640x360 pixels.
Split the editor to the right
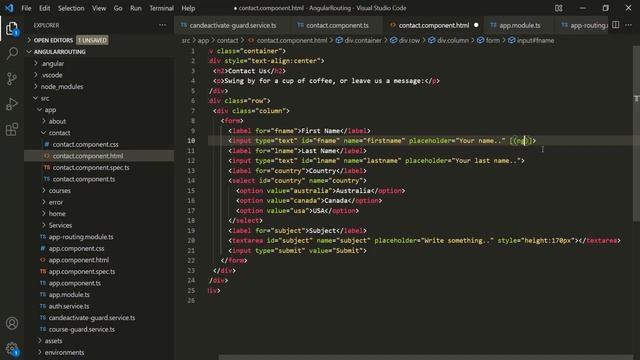[616, 25]
